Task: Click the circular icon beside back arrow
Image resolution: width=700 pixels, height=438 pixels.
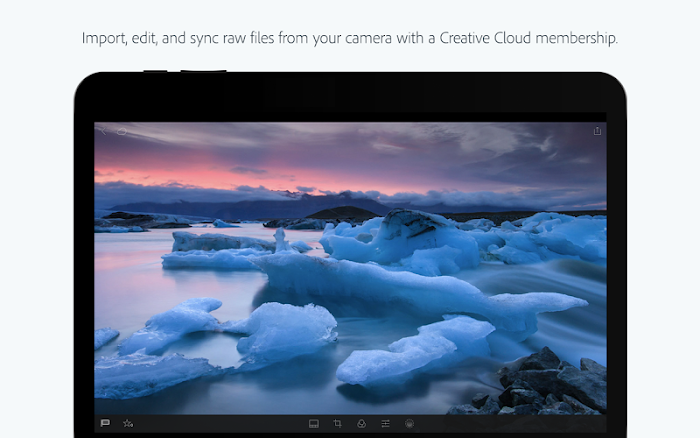Action: click(x=123, y=131)
